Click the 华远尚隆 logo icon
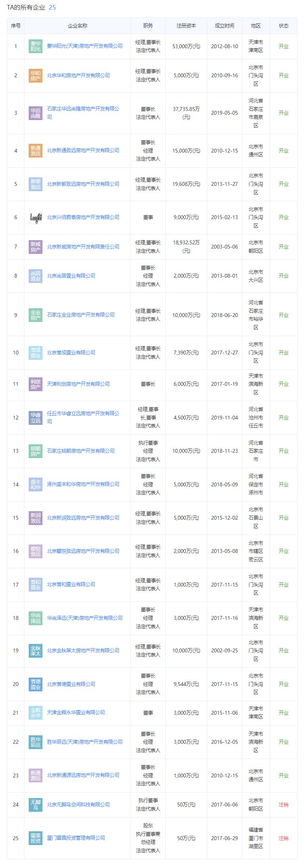The width and height of the screenshot is (306, 868). coord(36,113)
